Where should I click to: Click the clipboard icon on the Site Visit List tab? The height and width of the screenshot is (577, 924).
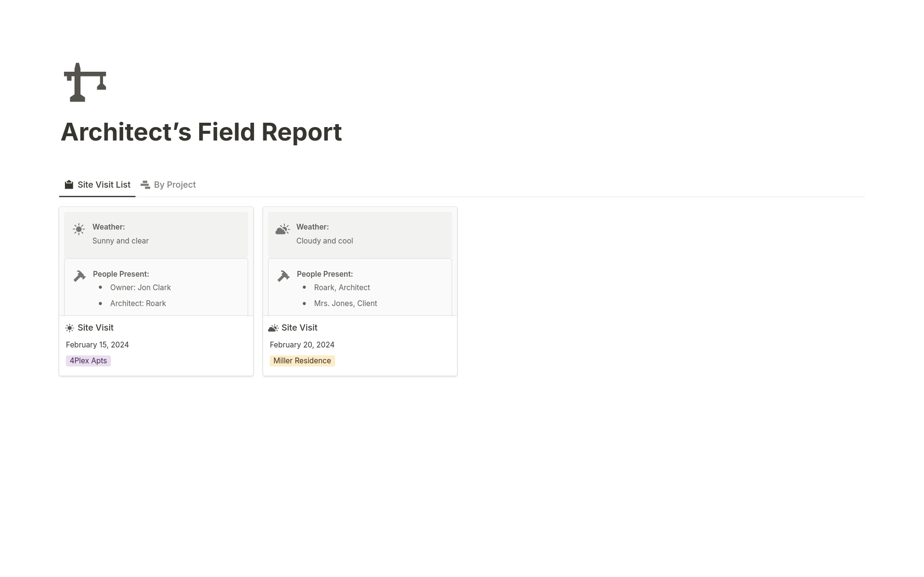point(69,184)
